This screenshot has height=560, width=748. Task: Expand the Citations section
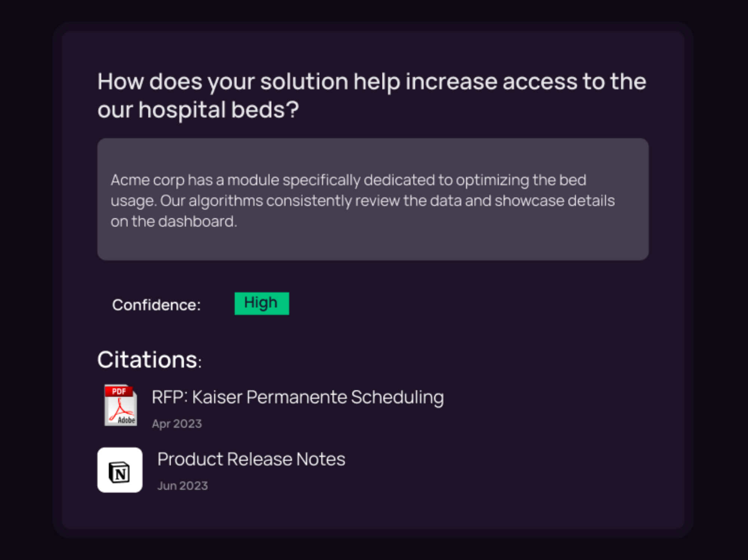click(149, 359)
